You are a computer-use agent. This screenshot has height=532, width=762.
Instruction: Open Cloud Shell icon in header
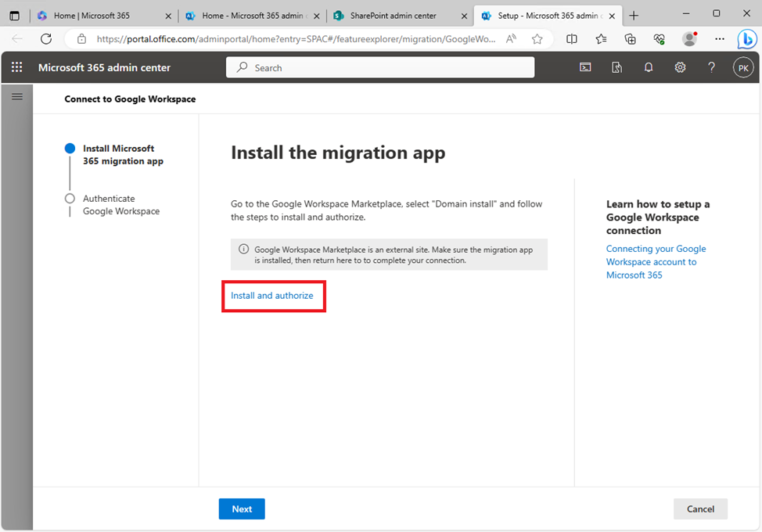coord(585,67)
